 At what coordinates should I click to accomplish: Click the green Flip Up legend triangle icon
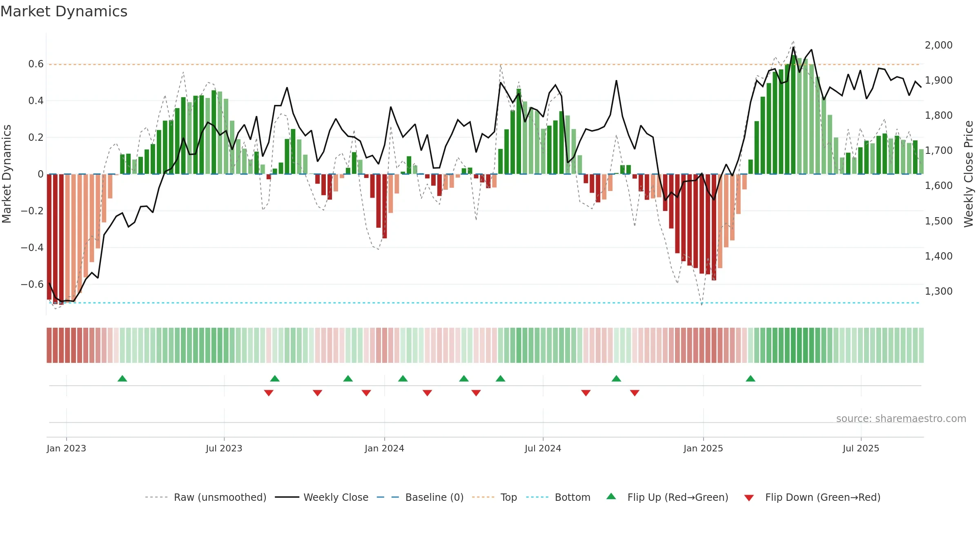611,496
